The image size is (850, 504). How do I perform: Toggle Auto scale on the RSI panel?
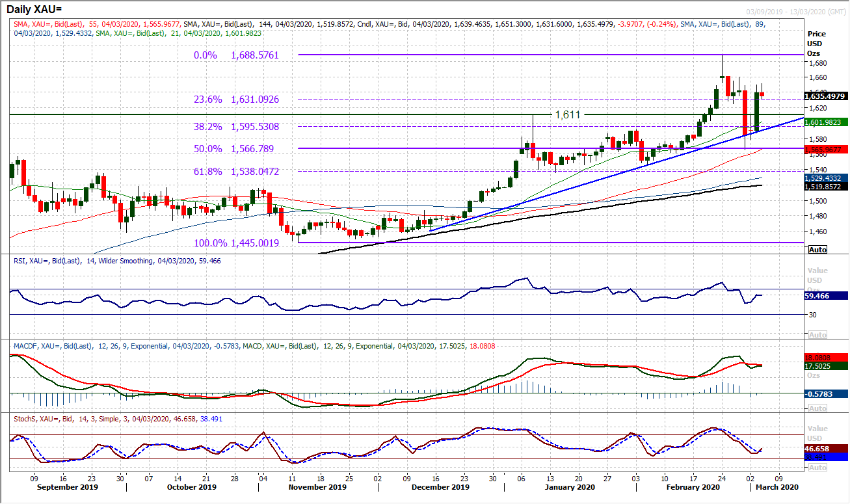click(817, 334)
